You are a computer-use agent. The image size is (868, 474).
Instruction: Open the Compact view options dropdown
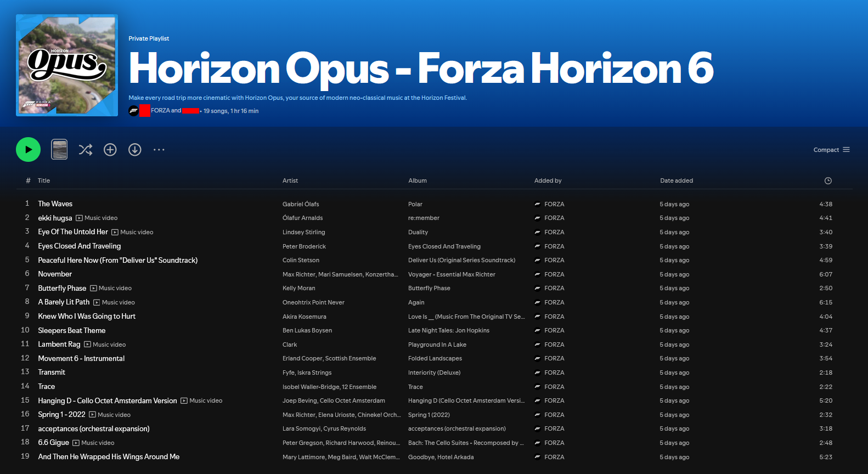click(832, 150)
